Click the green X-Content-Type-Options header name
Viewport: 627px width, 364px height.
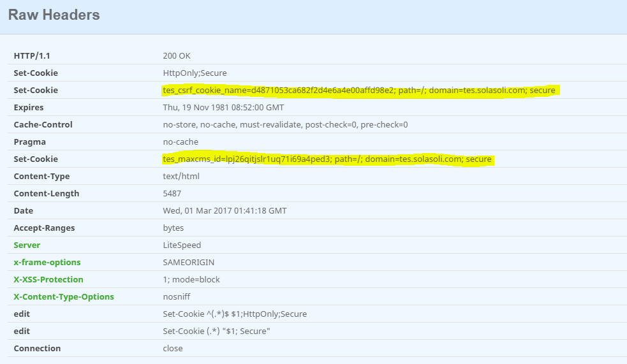64,296
